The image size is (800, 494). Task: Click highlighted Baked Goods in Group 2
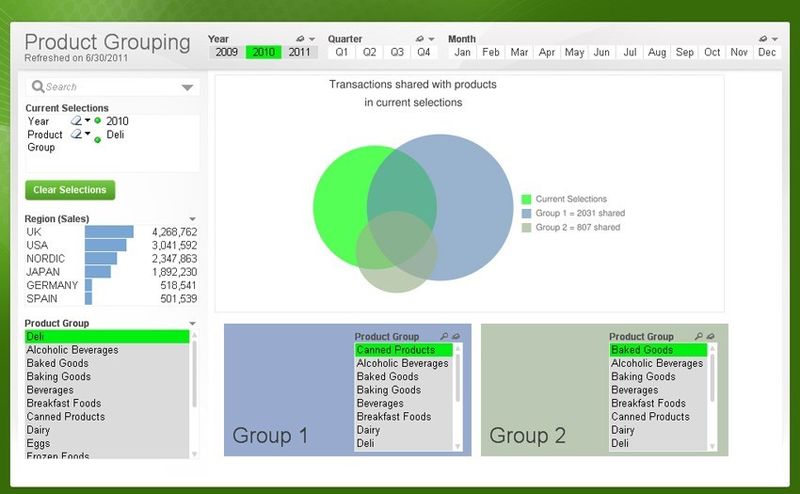[658, 350]
